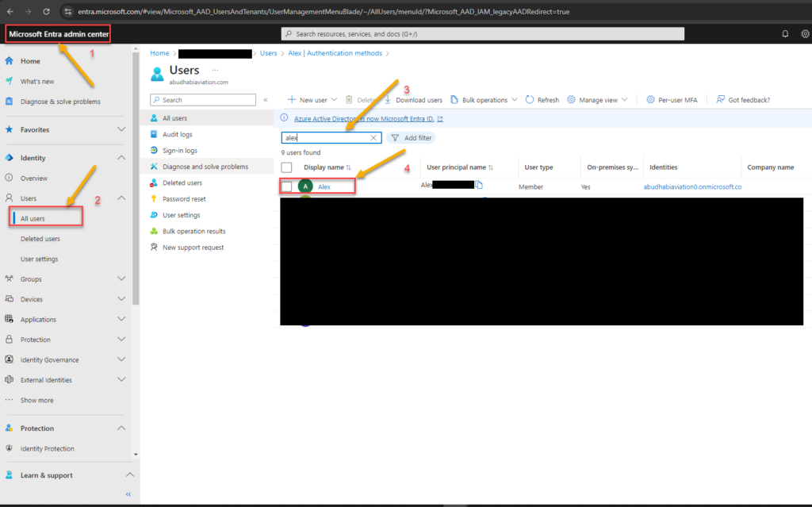Image resolution: width=812 pixels, height=507 pixels.
Task: Open Identity Overview page
Action: point(33,179)
